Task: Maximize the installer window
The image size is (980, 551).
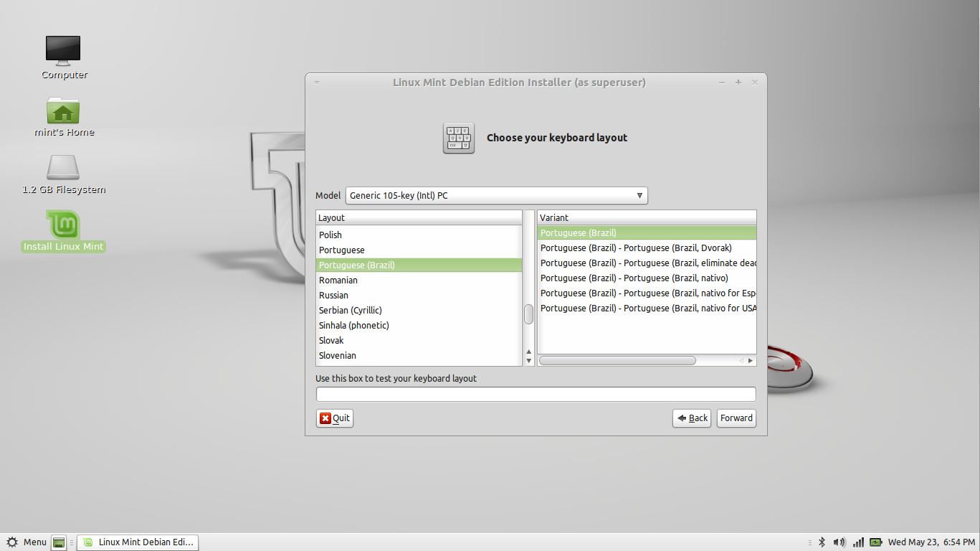Action: [x=738, y=83]
